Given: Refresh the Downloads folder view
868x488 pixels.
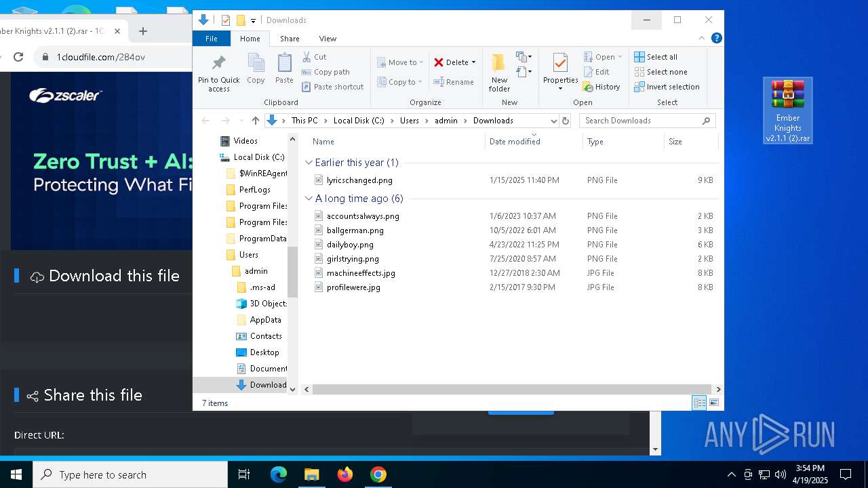Looking at the screenshot, I should (566, 121).
